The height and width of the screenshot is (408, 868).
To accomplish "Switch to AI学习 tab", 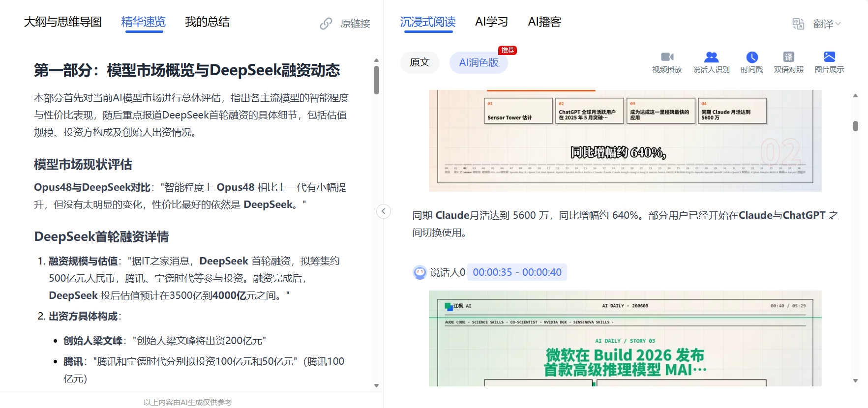I will coord(492,22).
